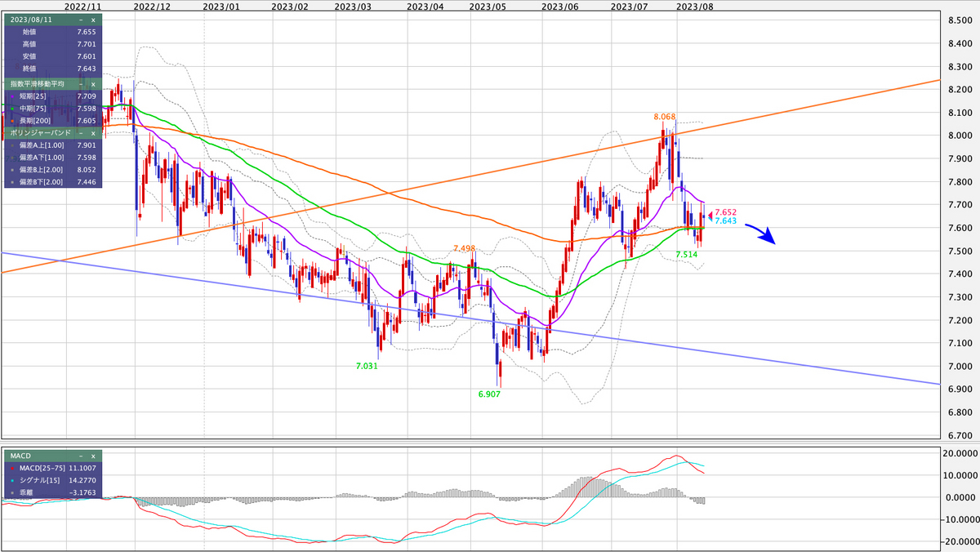The image size is (980, 552).
Task: Click the 偏差A上[1.00] color dot
Action: (11, 145)
